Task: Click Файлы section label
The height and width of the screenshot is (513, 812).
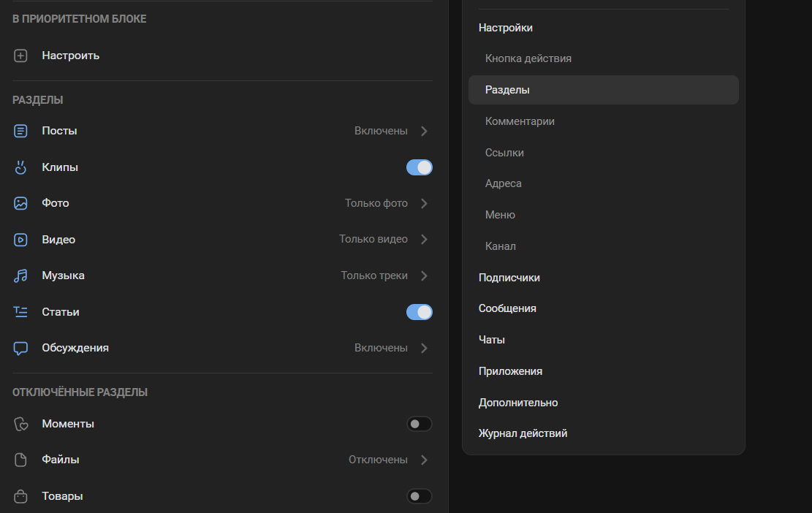Action: coord(61,460)
